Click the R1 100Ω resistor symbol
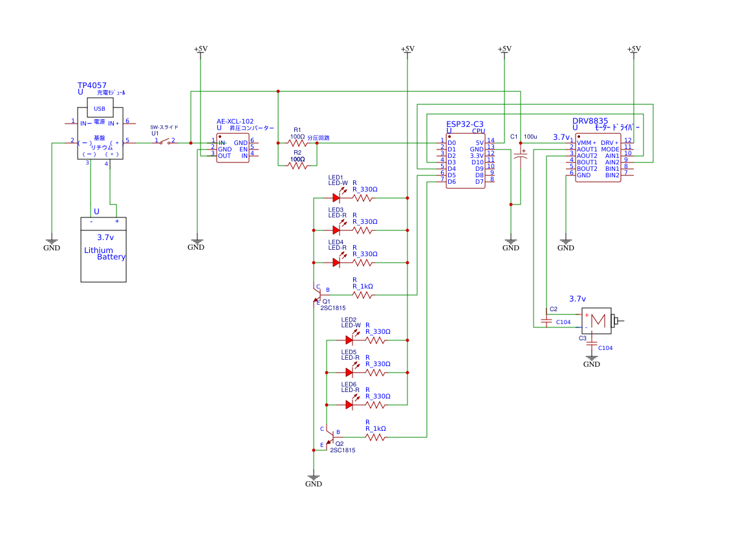Viewport: 756px width, 535px height. (297, 143)
